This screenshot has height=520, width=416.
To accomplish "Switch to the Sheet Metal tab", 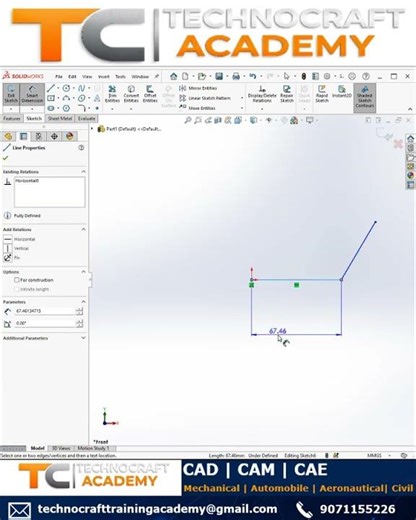I will (60, 118).
